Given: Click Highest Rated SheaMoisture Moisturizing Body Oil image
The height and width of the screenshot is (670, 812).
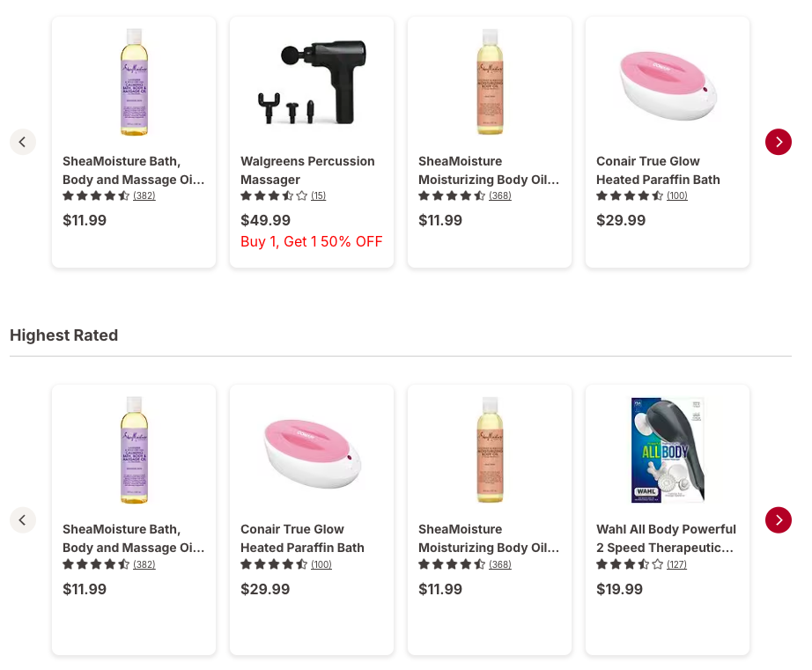Looking at the screenshot, I should tap(490, 450).
